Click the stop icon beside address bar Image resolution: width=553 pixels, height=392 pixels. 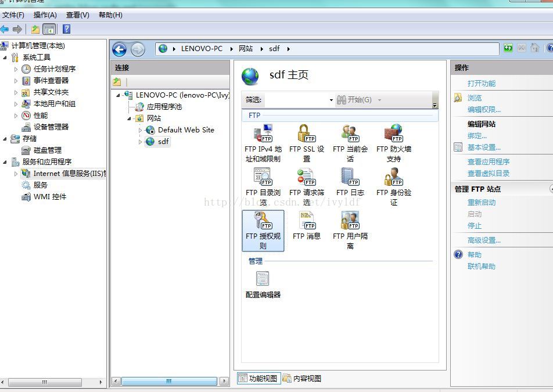point(522,48)
